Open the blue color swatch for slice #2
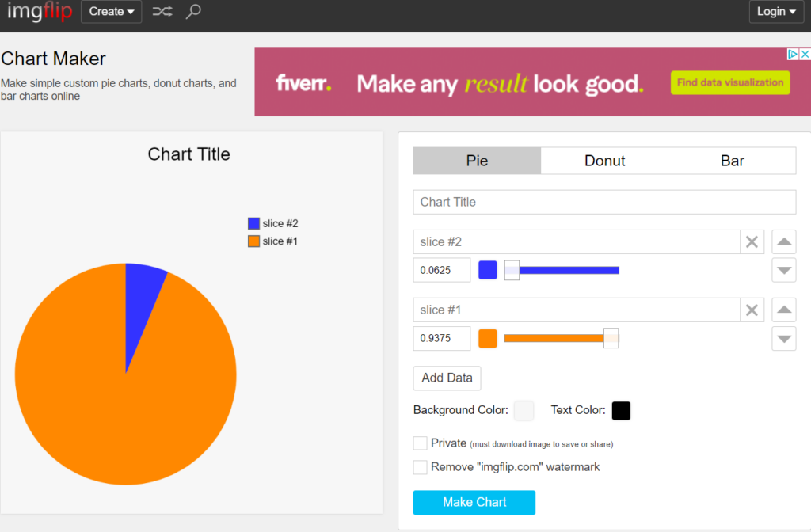The width and height of the screenshot is (811, 532). tap(487, 270)
